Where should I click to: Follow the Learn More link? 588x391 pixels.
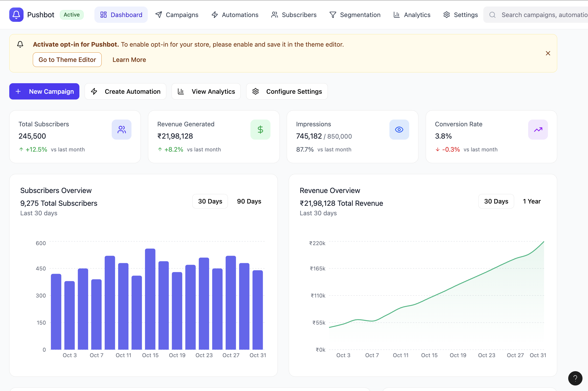click(x=129, y=60)
